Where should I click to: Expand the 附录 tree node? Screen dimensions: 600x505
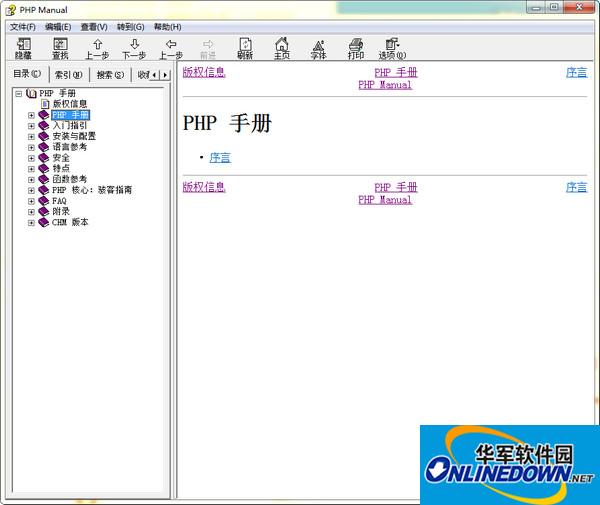(x=31, y=212)
